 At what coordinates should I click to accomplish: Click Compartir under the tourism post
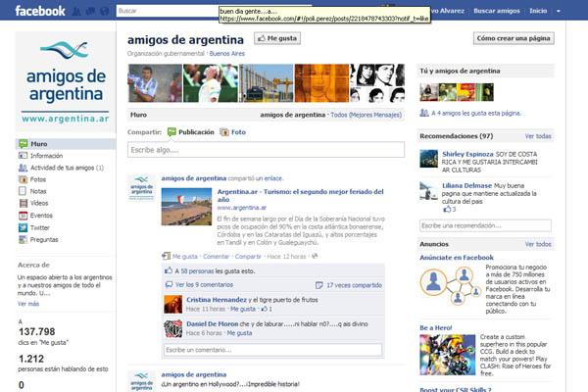(248, 257)
